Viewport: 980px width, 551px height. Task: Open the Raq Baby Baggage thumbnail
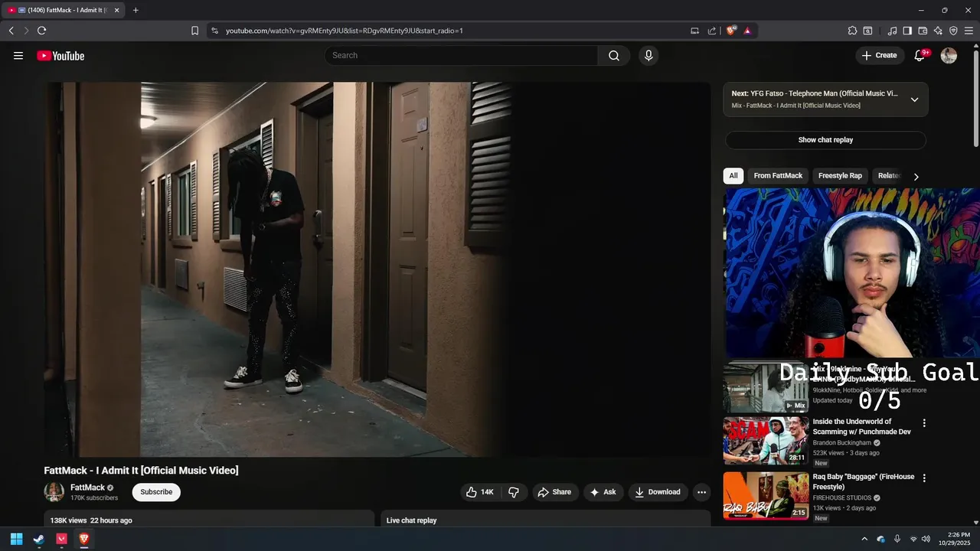766,496
